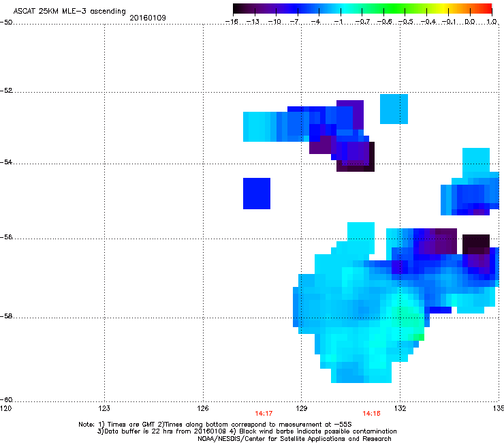Click the '-0.6' color bar label
The width and height of the screenshot is (504, 443).
pyautogui.click(x=384, y=22)
